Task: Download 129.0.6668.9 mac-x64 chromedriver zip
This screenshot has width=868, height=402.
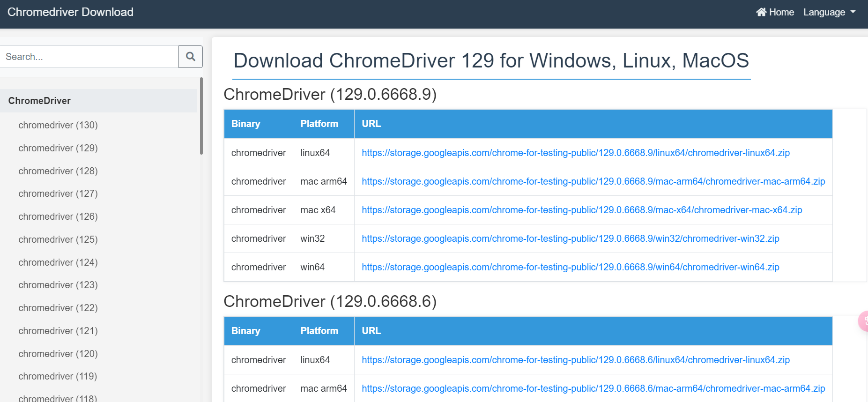Action: click(582, 210)
